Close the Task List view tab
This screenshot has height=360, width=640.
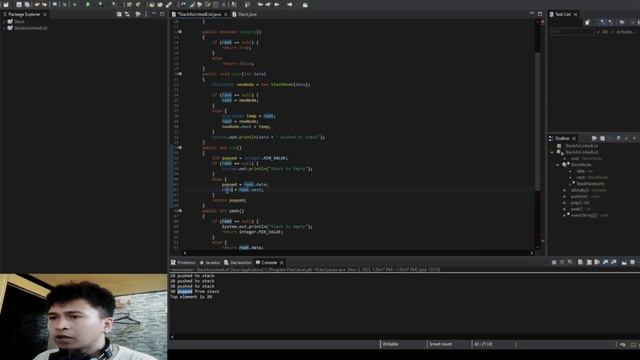click(x=576, y=14)
